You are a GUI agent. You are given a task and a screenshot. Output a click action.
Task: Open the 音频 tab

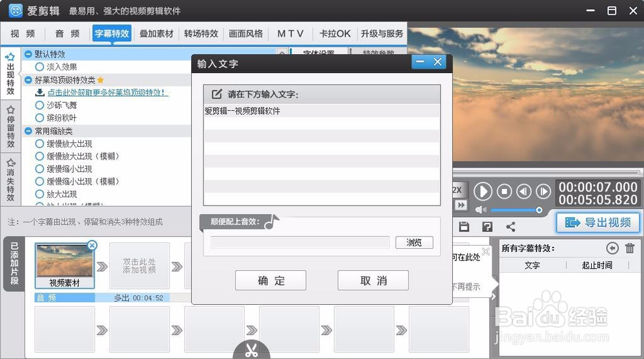[68, 34]
